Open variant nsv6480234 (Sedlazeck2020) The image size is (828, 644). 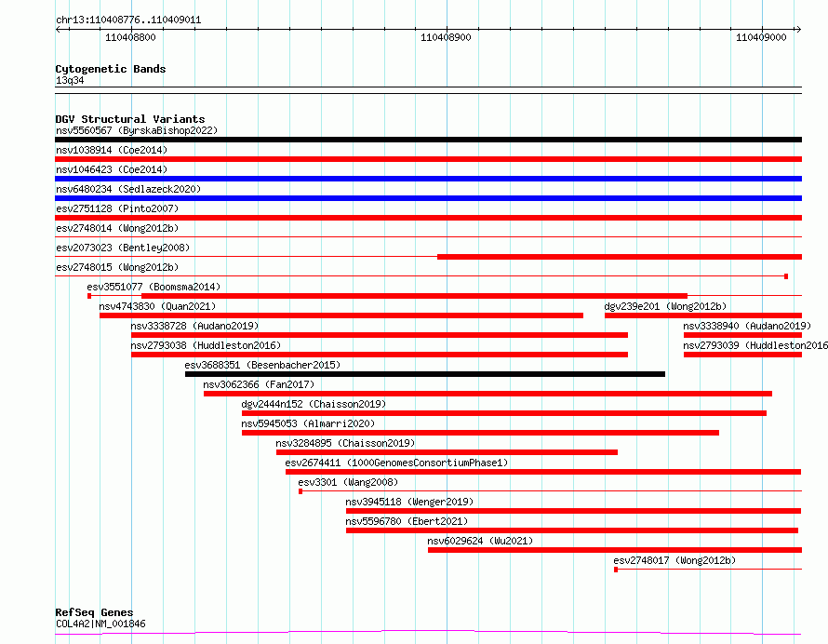[x=128, y=189]
